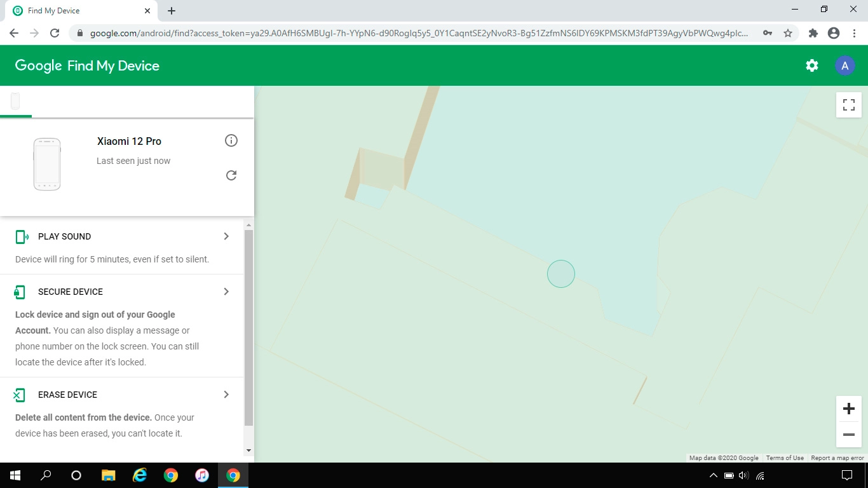Screen dimensions: 868x488
Task: Zoom in on the map
Action: coord(849,409)
